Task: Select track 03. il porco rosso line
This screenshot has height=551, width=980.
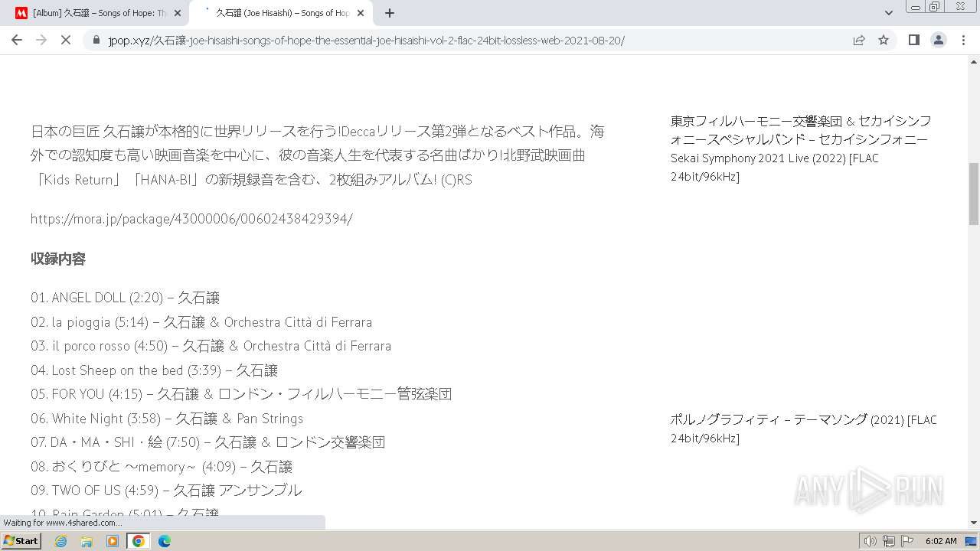Action: (211, 346)
